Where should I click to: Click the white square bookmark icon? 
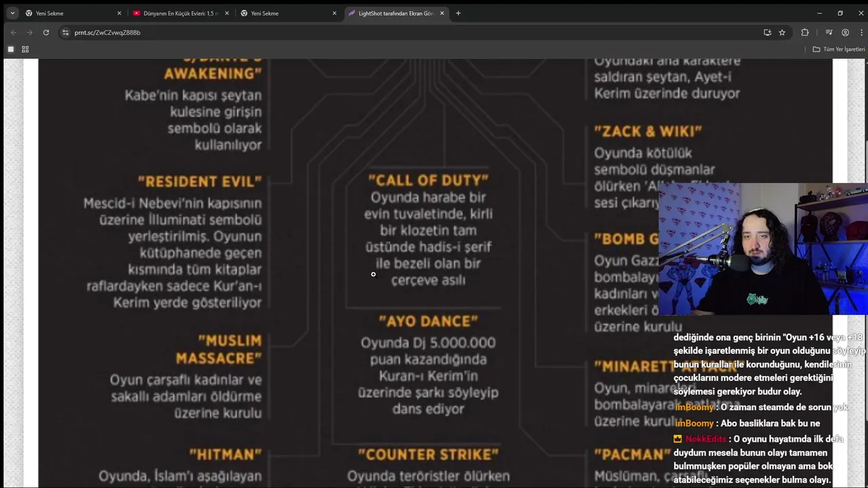point(10,49)
